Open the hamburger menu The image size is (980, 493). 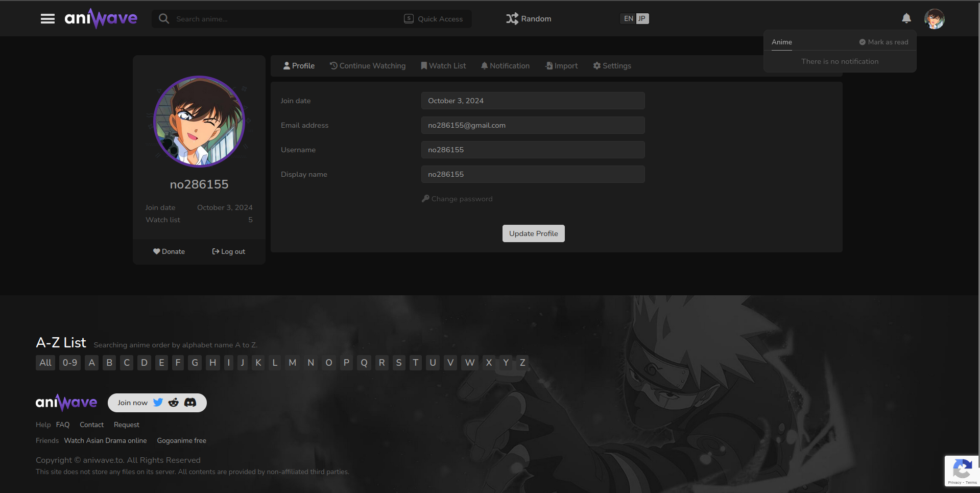click(x=47, y=19)
